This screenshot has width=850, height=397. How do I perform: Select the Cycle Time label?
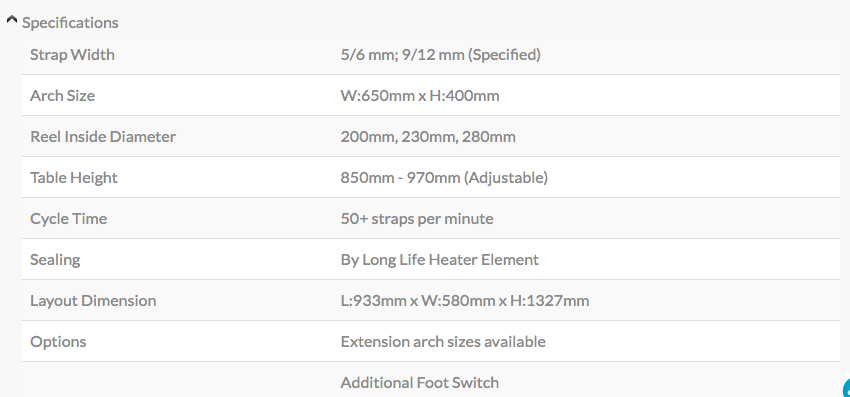[68, 219]
